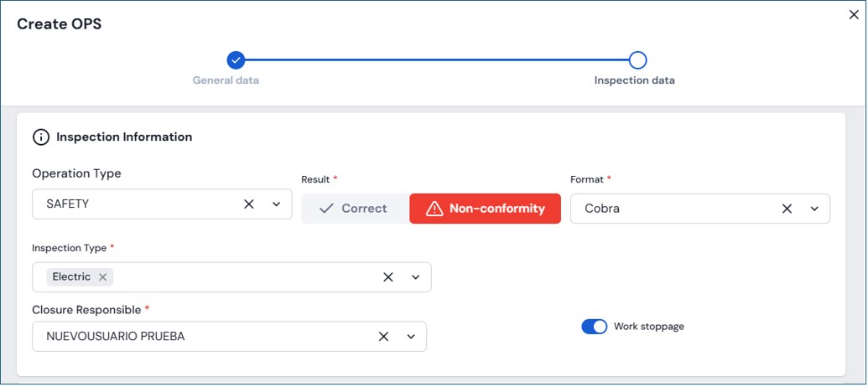
Task: Click the Inspection Type input field
Action: [x=243, y=277]
